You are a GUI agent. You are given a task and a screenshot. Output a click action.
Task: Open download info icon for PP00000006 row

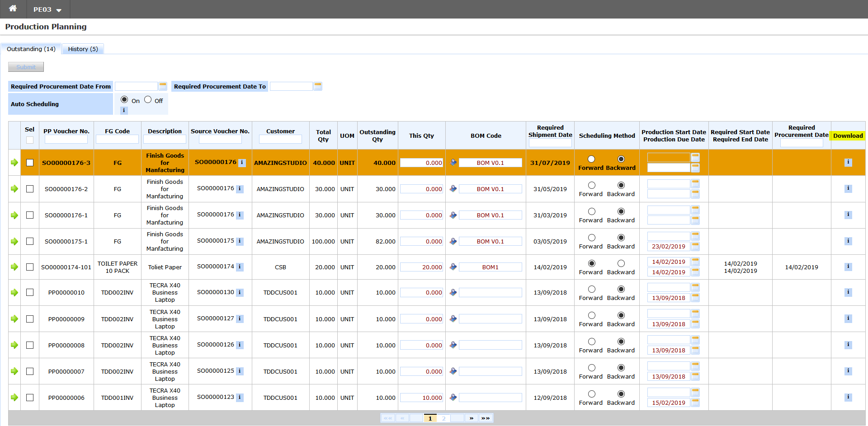pyautogui.click(x=848, y=397)
